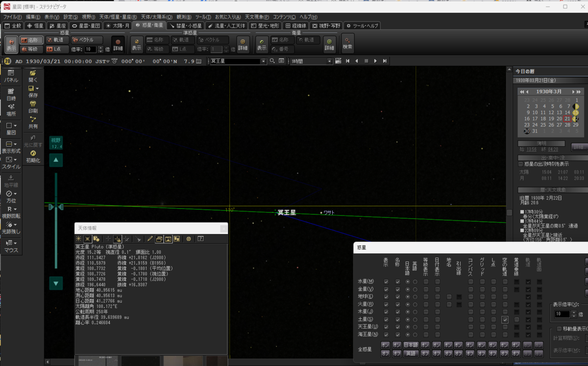The height and width of the screenshot is (366, 588).
Task: Click the pencil icon in 天体情報 toolbar
Action: tap(150, 238)
